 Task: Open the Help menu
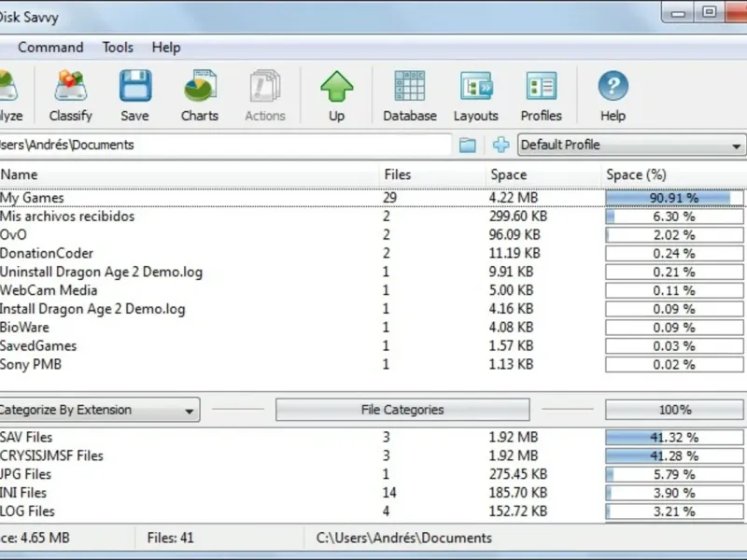pos(166,48)
